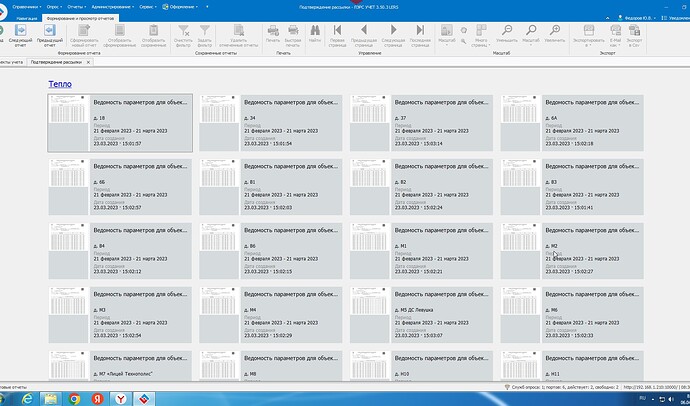Show saved reports (Отобразить сохраненные)

[154, 35]
